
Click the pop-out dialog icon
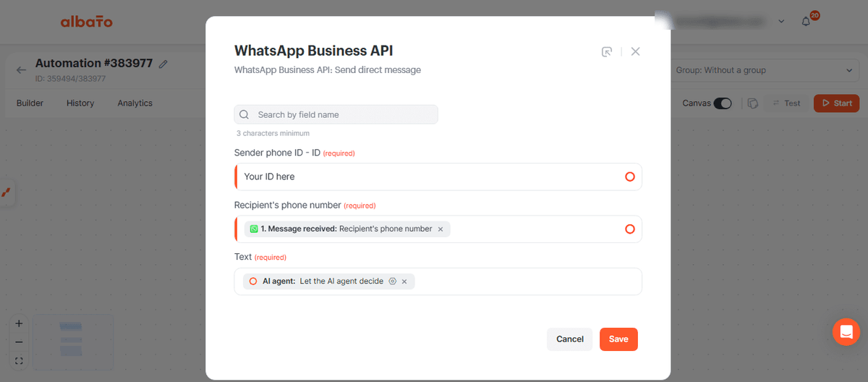pos(607,51)
